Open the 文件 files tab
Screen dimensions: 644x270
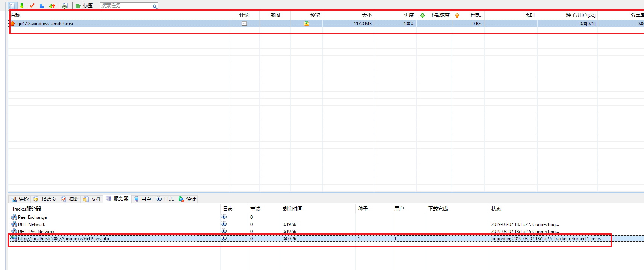coord(92,199)
